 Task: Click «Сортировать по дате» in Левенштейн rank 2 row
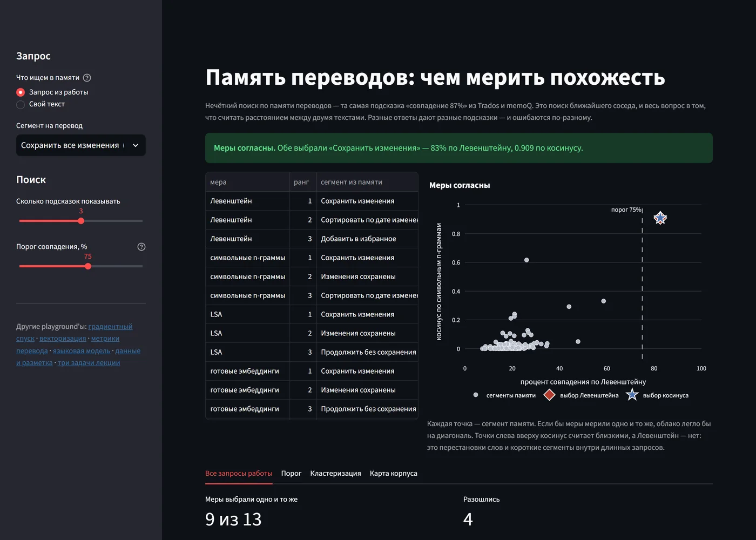(367, 220)
